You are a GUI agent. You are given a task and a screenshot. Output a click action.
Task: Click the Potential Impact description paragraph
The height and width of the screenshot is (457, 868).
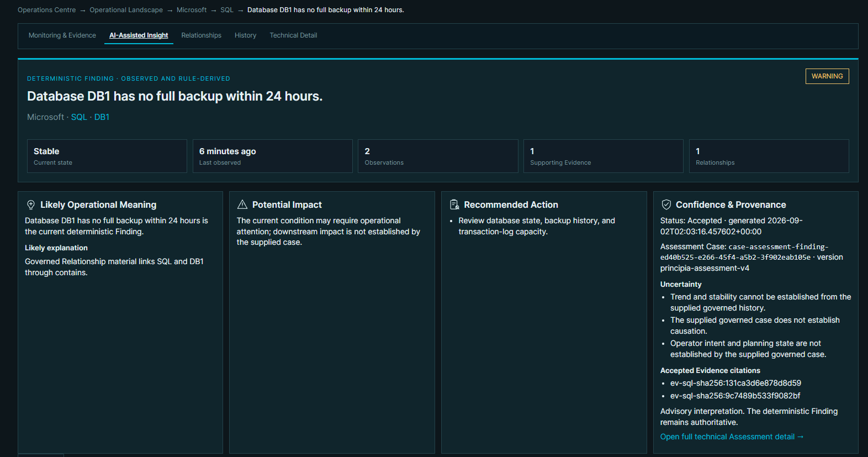pos(329,232)
